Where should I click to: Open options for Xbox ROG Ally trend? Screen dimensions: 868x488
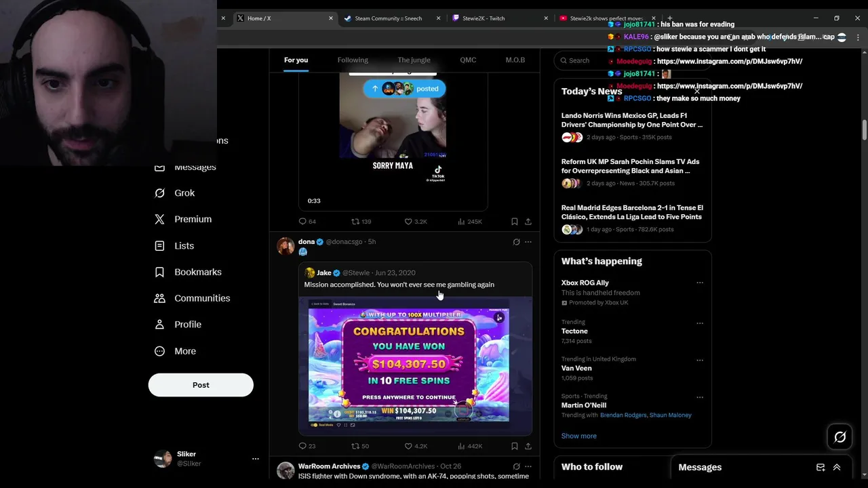coord(700,283)
